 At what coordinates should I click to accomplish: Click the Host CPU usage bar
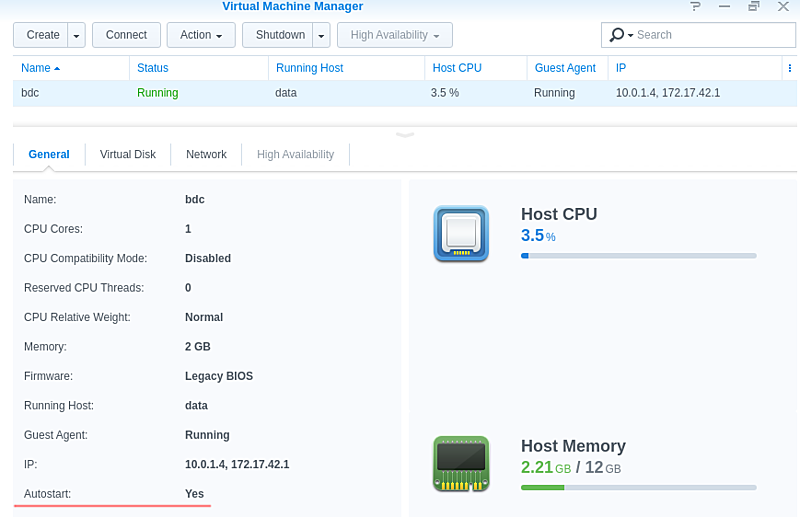(638, 256)
